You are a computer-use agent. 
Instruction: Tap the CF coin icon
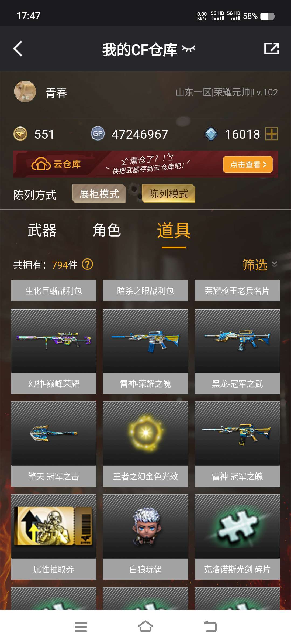click(20, 134)
